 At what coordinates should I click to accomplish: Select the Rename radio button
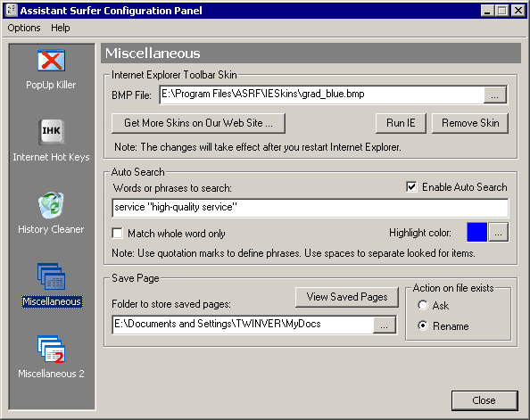tap(423, 325)
